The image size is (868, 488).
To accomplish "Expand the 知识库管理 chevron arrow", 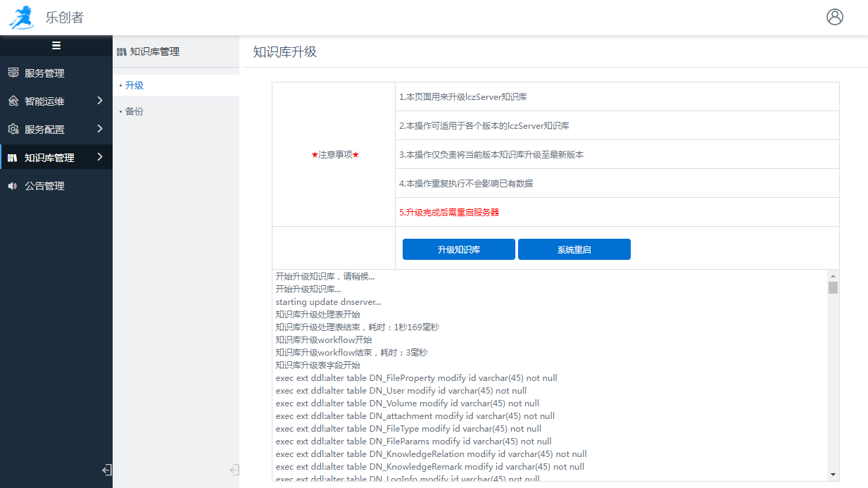I will pyautogui.click(x=100, y=157).
